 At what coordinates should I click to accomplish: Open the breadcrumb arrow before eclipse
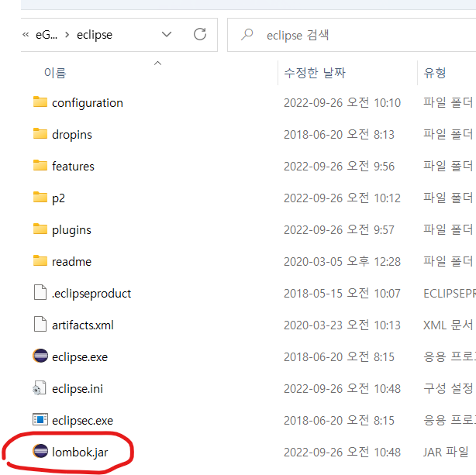[x=67, y=35]
